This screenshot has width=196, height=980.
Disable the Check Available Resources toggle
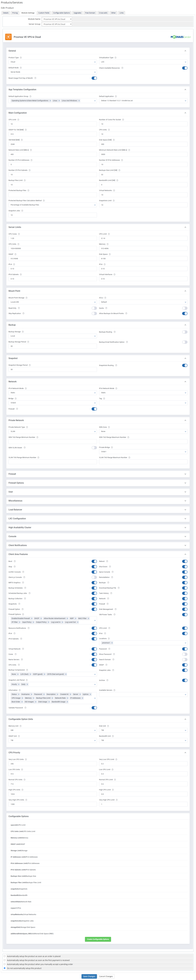click(x=185, y=68)
